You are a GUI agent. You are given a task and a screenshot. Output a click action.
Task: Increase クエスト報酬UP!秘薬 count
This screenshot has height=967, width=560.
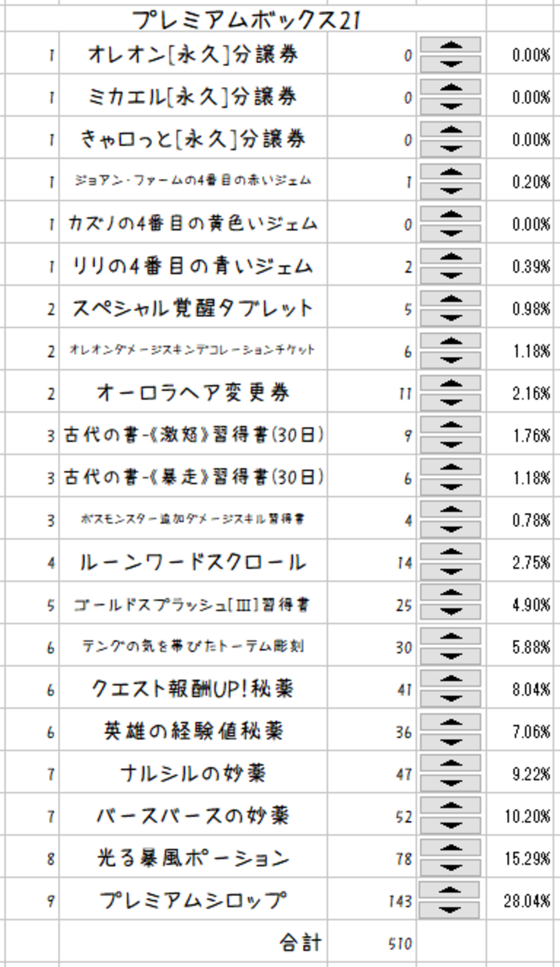[x=450, y=679]
